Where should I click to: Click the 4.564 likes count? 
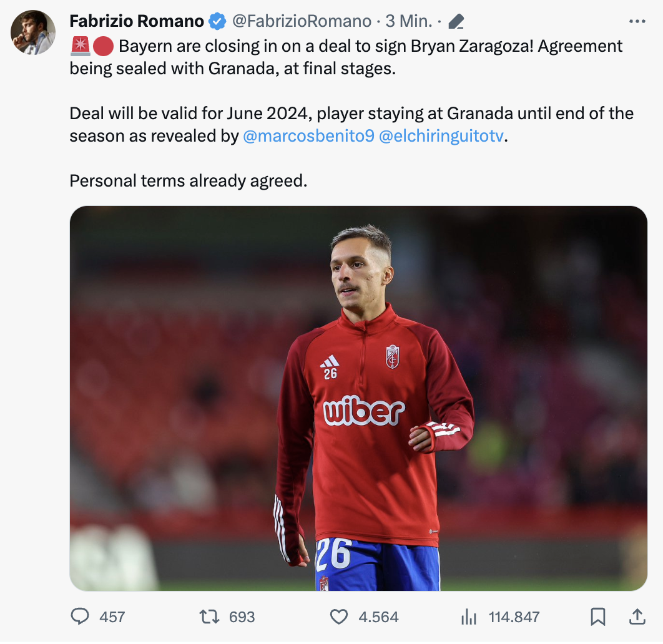(378, 617)
